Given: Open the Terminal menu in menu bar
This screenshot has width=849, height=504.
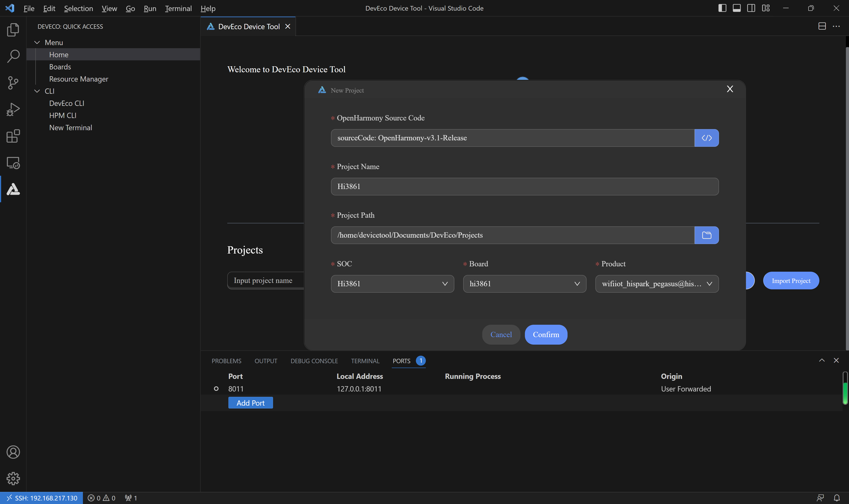Looking at the screenshot, I should pyautogui.click(x=178, y=8).
